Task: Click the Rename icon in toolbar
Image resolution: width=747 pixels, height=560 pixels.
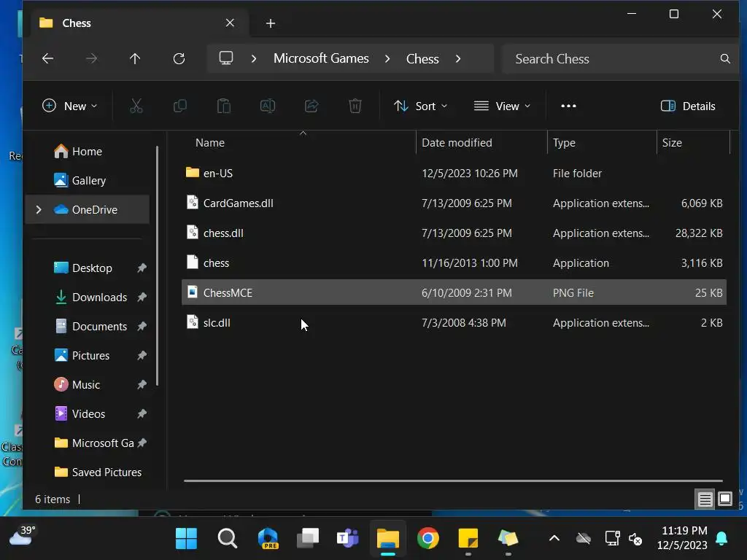Action: [268, 106]
